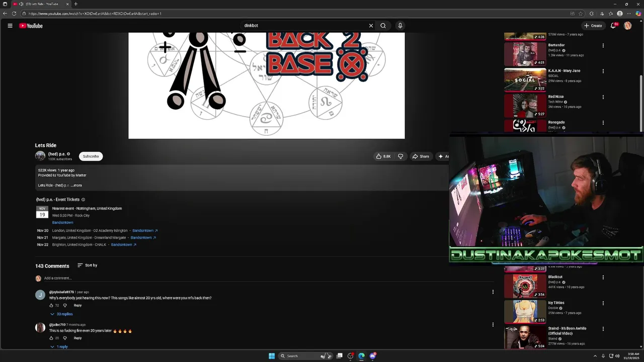644x362 pixels.
Task: Open Bandsintown link for London event
Action: pyautogui.click(x=145, y=230)
